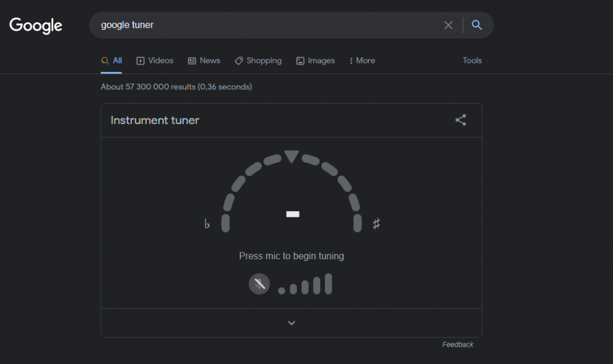The width and height of the screenshot is (613, 364).
Task: Click the flat symbol on tuner
Action: (207, 225)
